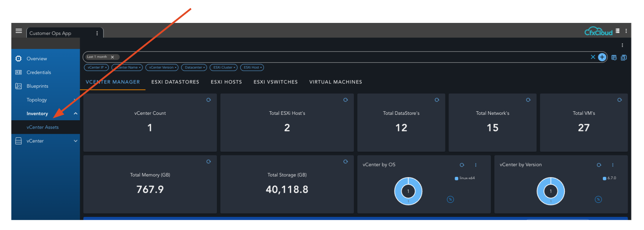The width and height of the screenshot is (644, 230).
Task: Switch to the ESXI DATASTORES tab
Action: (175, 82)
